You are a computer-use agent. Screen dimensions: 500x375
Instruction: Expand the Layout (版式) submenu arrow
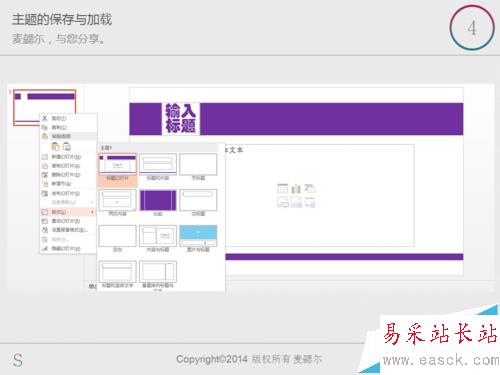(x=92, y=212)
